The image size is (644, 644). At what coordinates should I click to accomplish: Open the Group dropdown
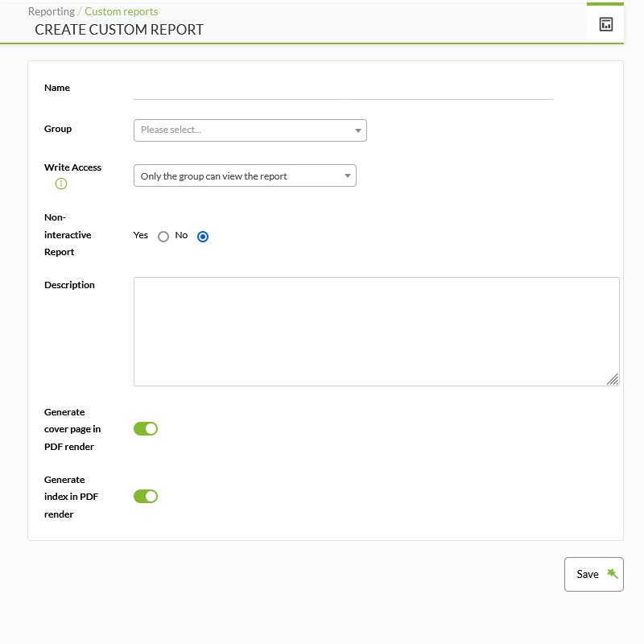point(250,130)
